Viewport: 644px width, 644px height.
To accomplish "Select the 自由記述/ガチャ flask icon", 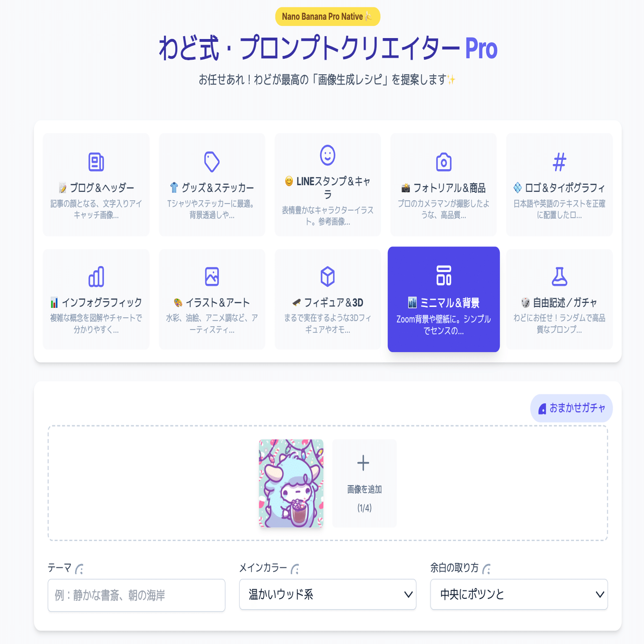I will pyautogui.click(x=559, y=276).
